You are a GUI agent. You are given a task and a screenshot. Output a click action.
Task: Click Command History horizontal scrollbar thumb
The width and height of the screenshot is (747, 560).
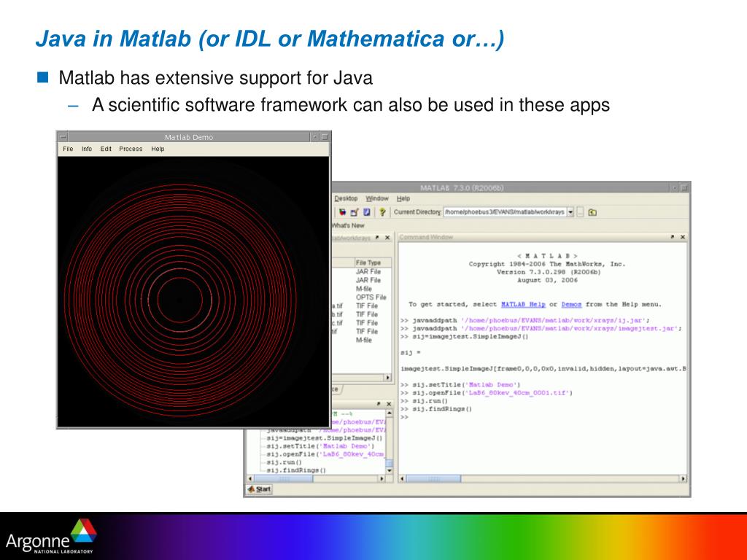coord(284,478)
